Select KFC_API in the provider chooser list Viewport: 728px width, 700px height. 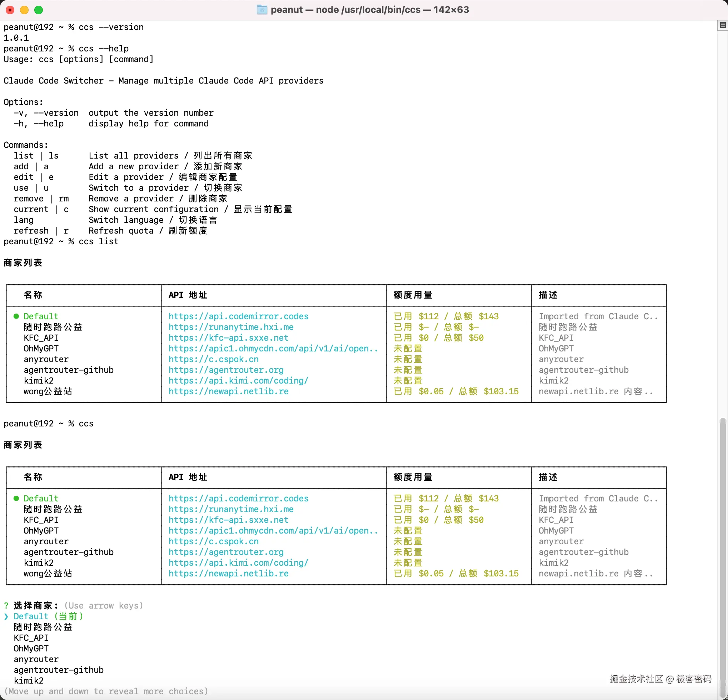31,638
